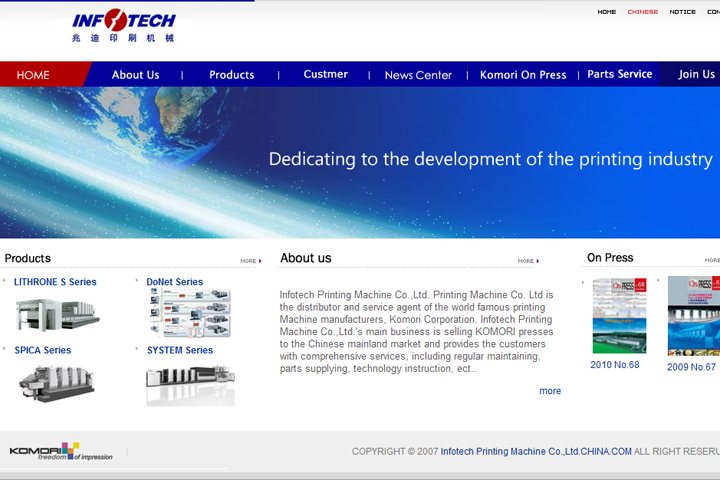Click the NOTICE link in the top bar
The image size is (720, 480).
[682, 12]
